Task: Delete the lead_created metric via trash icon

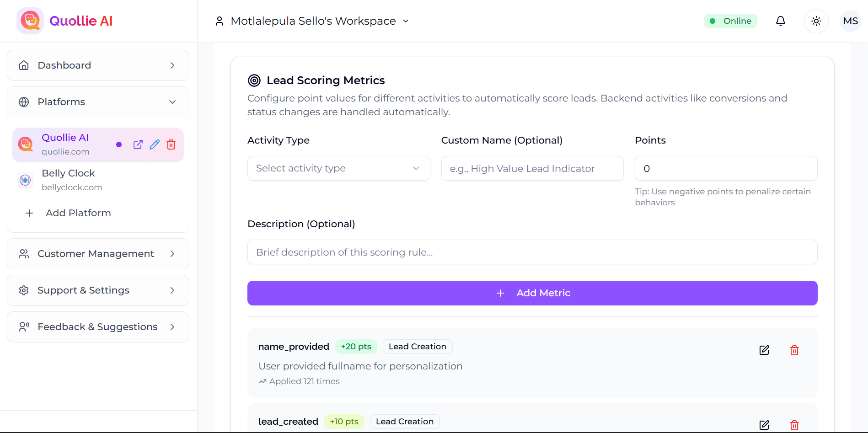Action: 794,425
